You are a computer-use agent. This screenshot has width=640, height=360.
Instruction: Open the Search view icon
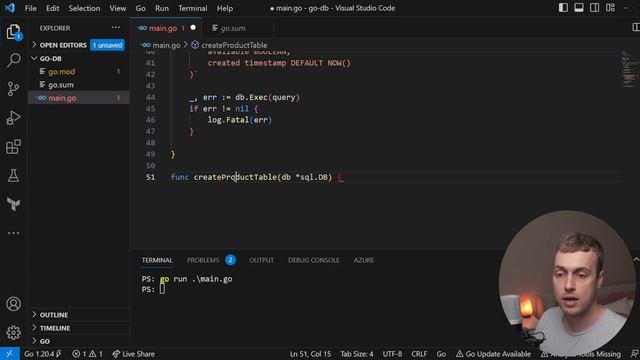(13, 60)
